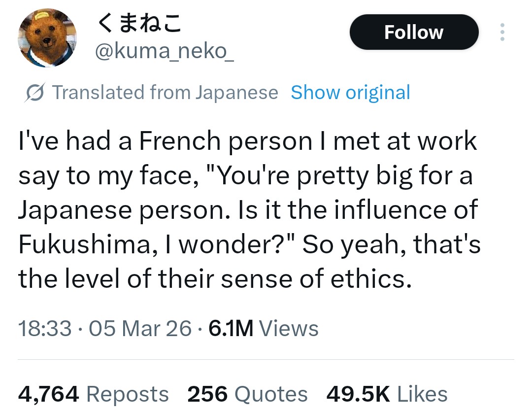
Task: Click the Reposts label word
Action: coord(128,394)
